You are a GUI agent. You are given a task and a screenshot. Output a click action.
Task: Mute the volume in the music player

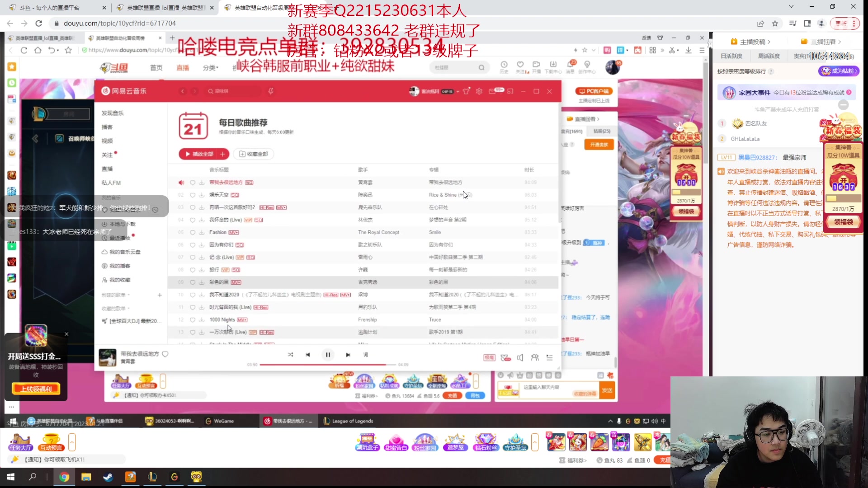[x=520, y=357]
